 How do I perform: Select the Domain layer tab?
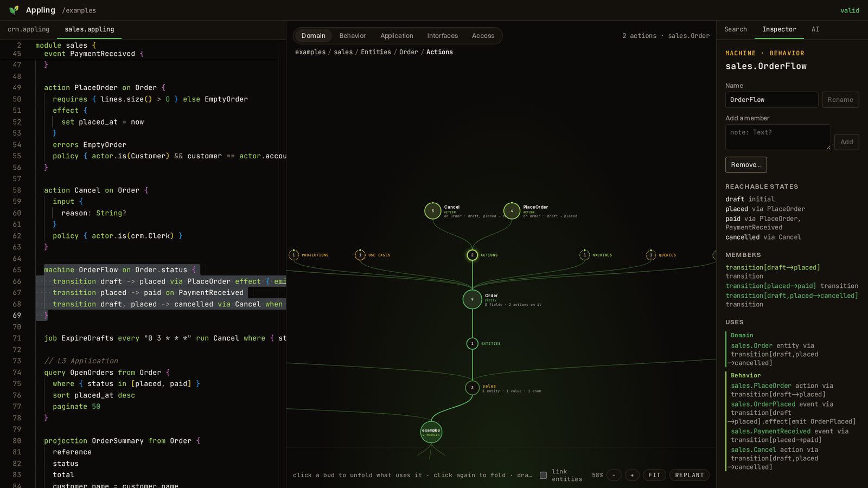tap(314, 36)
